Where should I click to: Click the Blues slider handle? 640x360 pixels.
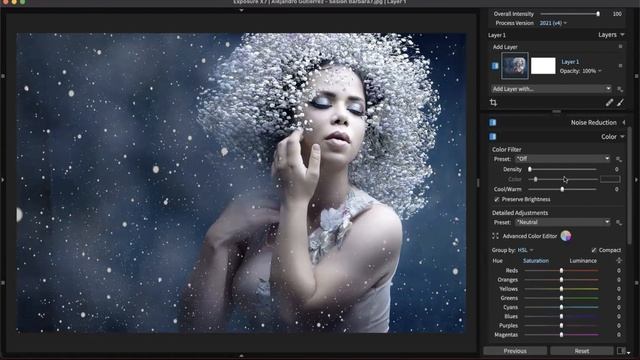point(562,316)
